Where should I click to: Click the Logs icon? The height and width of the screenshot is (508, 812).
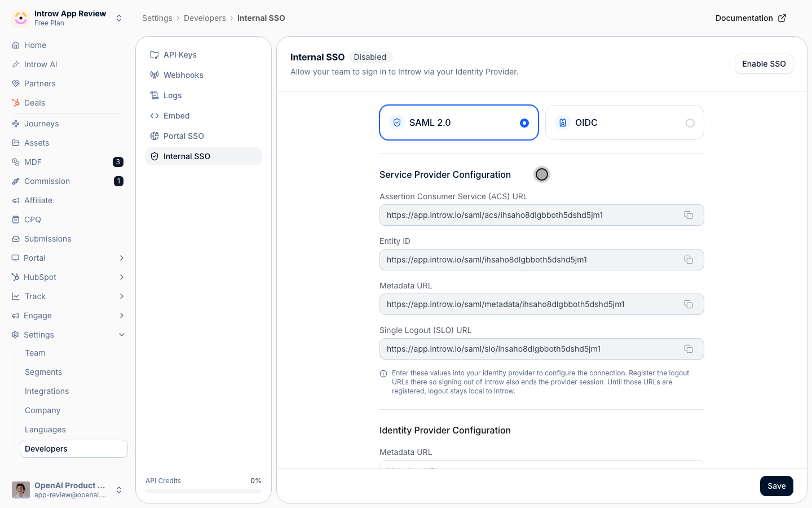(x=155, y=95)
